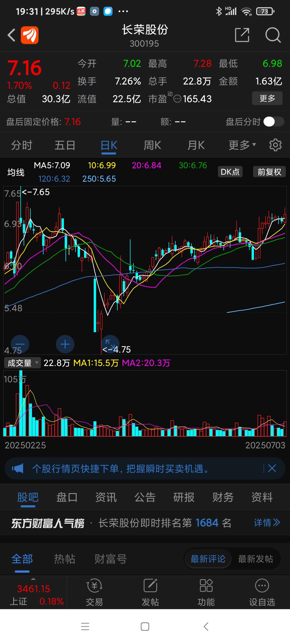The image size is (290, 644).
Task: Open 财务 tab
Action: coord(223,497)
